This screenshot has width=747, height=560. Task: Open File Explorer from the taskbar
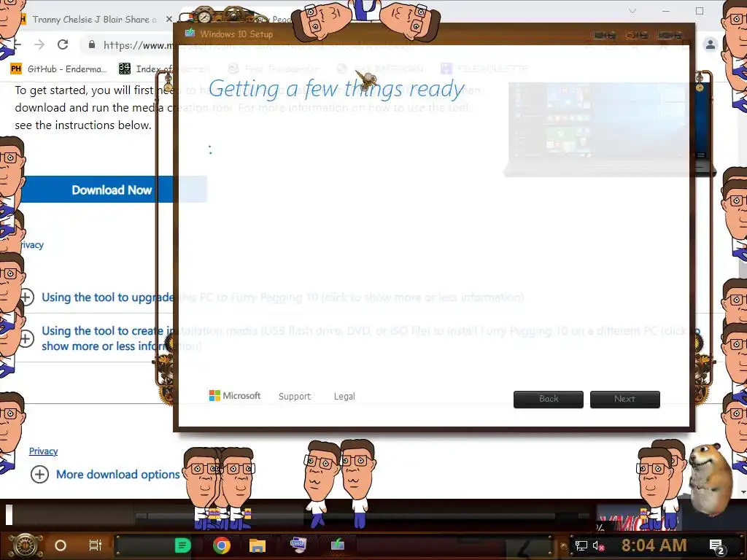tap(258, 545)
